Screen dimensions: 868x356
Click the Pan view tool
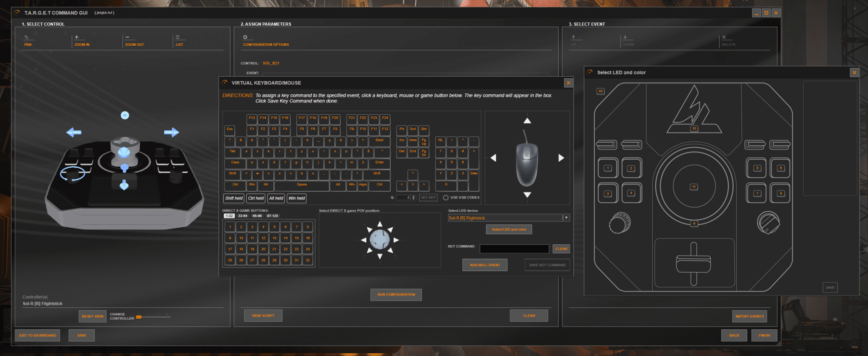(x=28, y=41)
